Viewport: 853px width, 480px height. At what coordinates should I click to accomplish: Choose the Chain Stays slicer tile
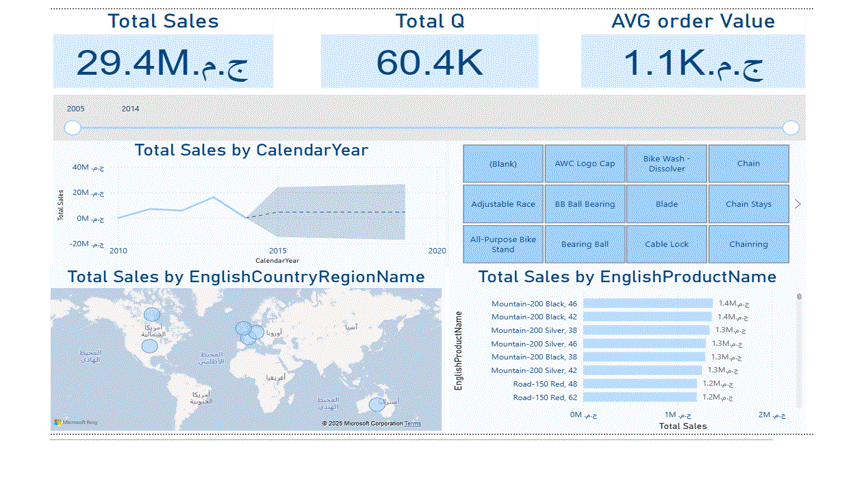[x=749, y=204]
